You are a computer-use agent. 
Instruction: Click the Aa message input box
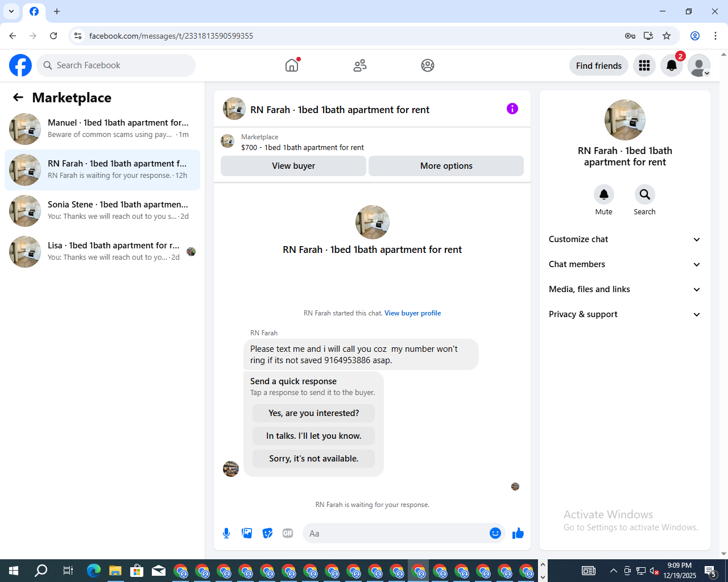pyautogui.click(x=396, y=533)
